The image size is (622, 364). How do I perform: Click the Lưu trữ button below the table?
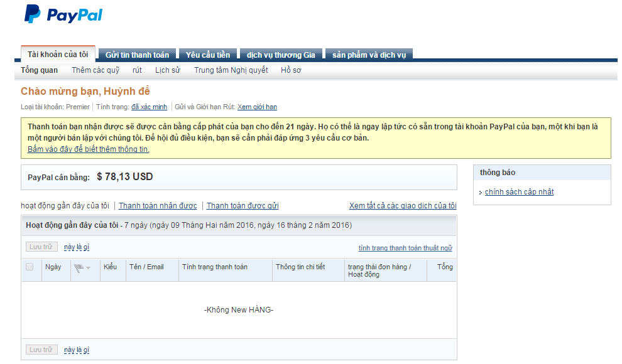[41, 350]
